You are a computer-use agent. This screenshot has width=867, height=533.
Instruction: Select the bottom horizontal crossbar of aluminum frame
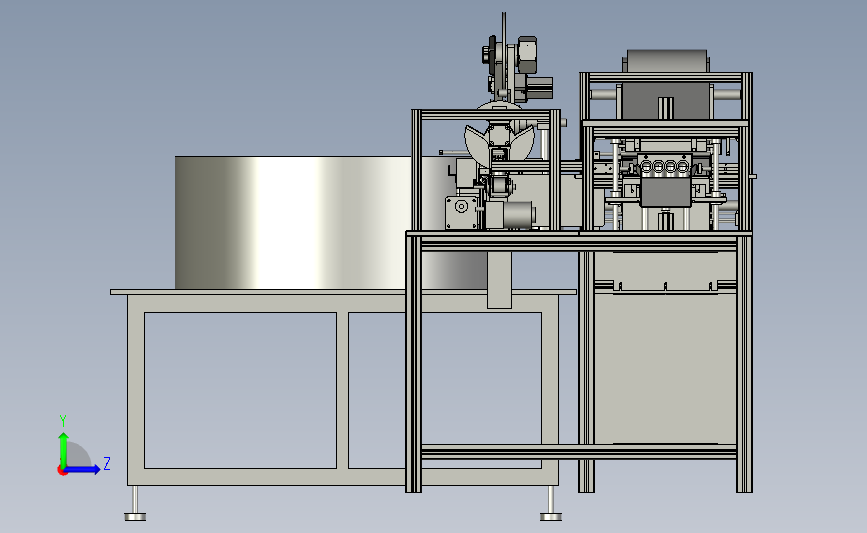tap(578, 452)
